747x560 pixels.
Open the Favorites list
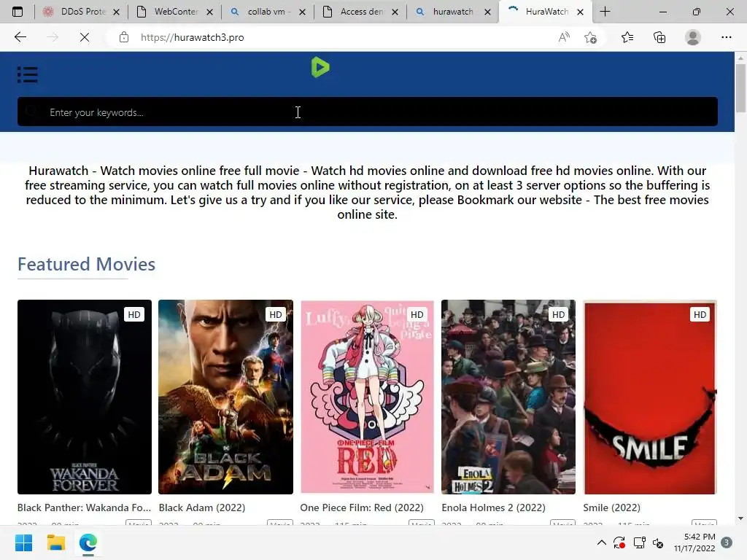(x=627, y=37)
